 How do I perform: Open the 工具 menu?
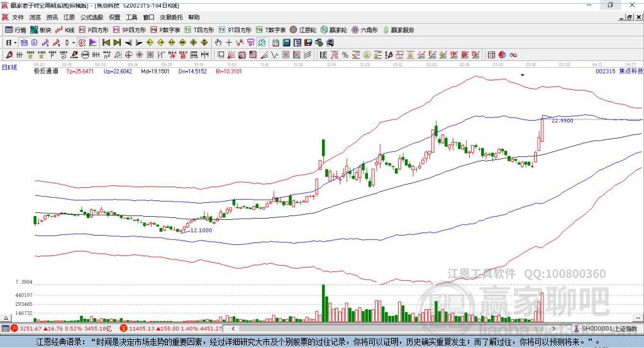click(x=131, y=17)
